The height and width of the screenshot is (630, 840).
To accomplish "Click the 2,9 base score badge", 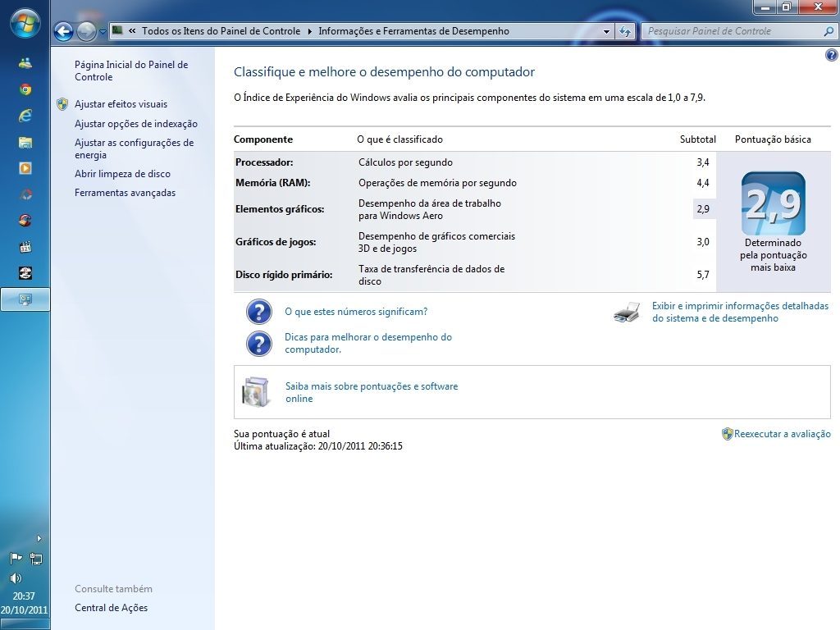I will (x=773, y=203).
